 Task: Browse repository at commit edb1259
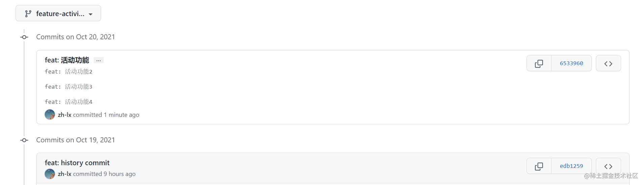pos(608,166)
